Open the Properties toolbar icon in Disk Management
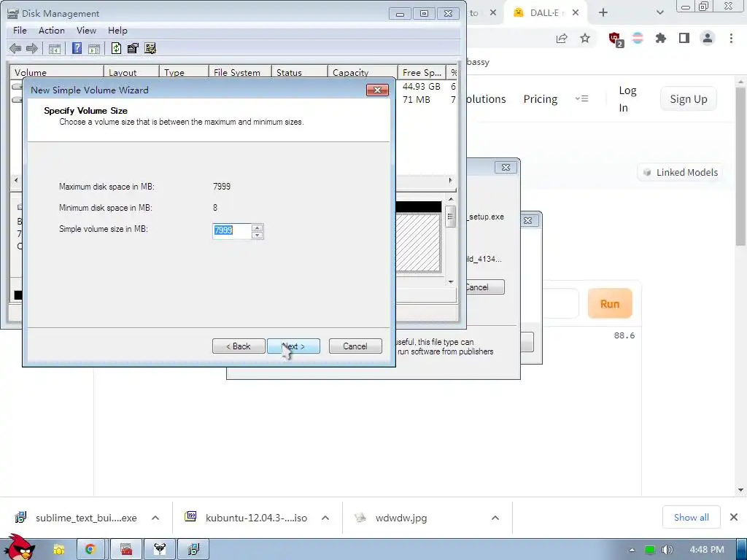The width and height of the screenshot is (747, 560). click(x=133, y=48)
